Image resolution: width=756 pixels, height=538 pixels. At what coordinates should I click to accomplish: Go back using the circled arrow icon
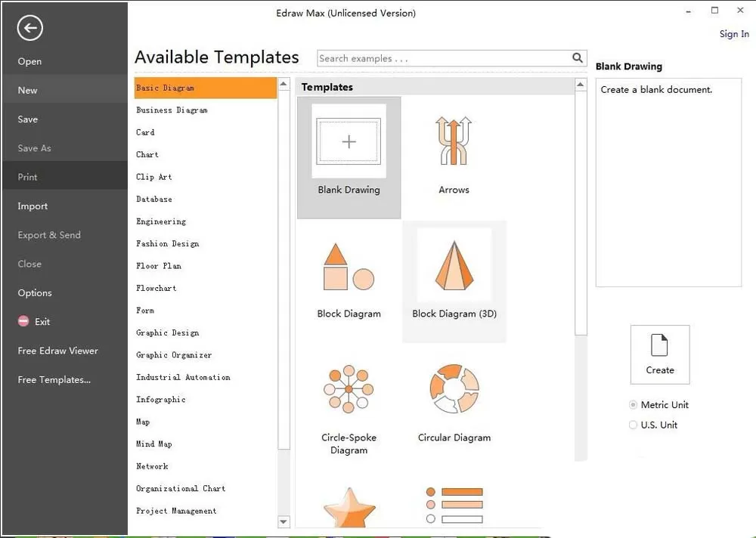[30, 28]
